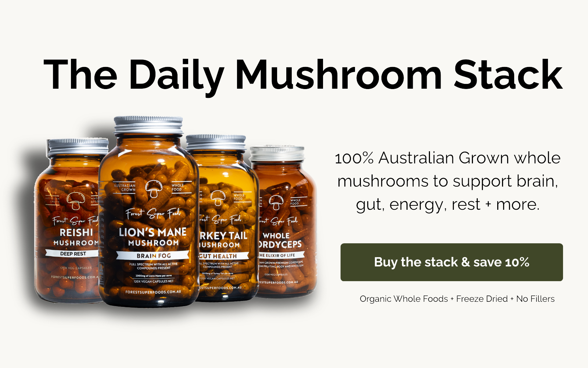The image size is (588, 368).
Task: Click the mushroom icon on Turkey Tail label
Action: tap(218, 198)
